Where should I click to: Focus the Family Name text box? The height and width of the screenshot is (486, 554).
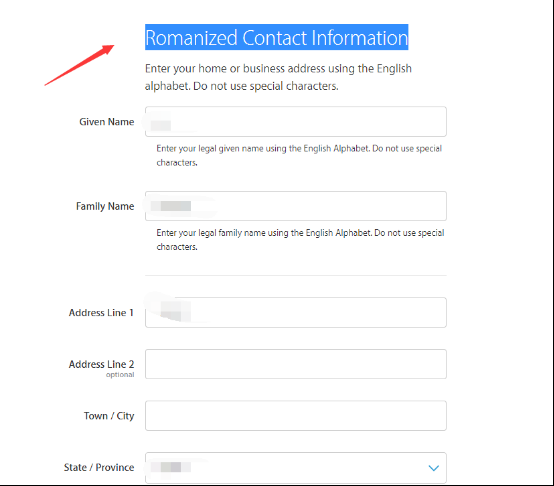296,206
